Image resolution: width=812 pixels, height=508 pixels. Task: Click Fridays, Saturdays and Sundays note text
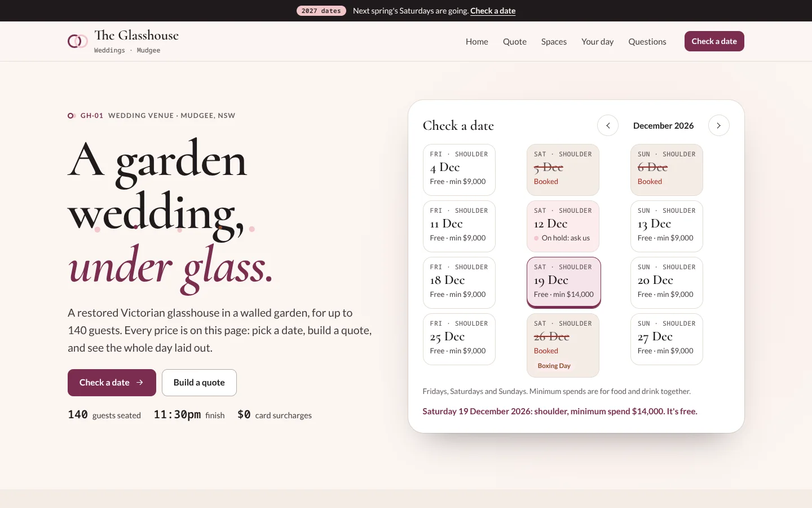[x=557, y=391]
